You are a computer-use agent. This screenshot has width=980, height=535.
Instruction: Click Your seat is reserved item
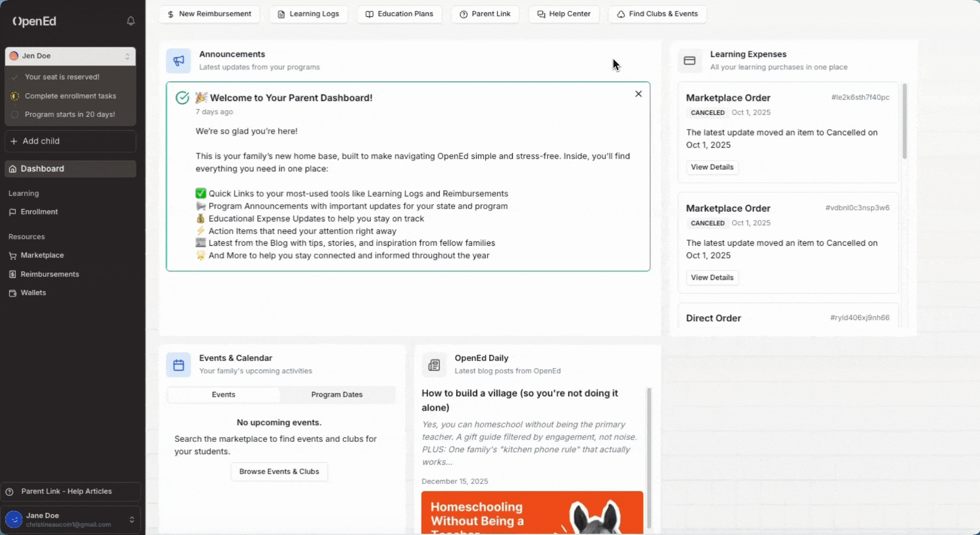coord(62,77)
